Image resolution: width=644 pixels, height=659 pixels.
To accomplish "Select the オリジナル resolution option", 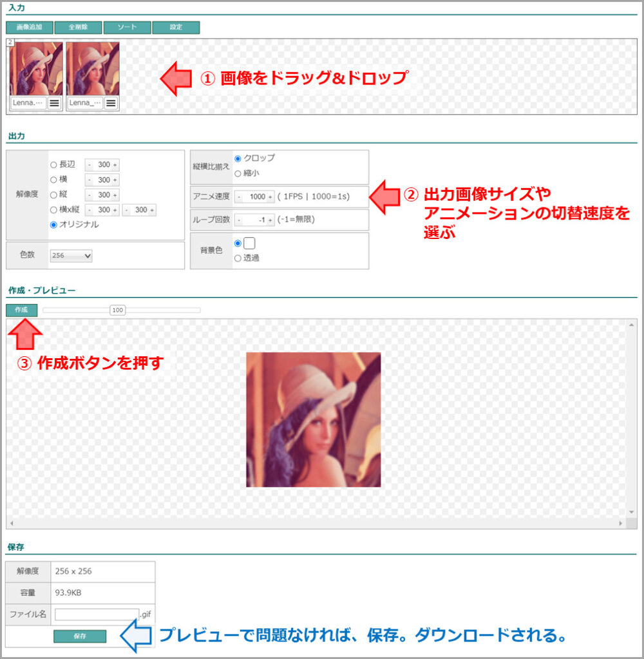I will click(x=53, y=225).
